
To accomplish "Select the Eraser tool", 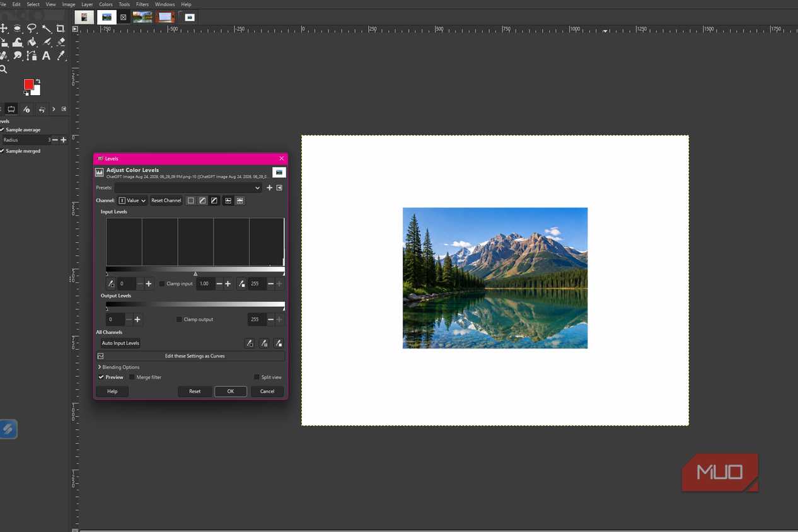I will [61, 42].
